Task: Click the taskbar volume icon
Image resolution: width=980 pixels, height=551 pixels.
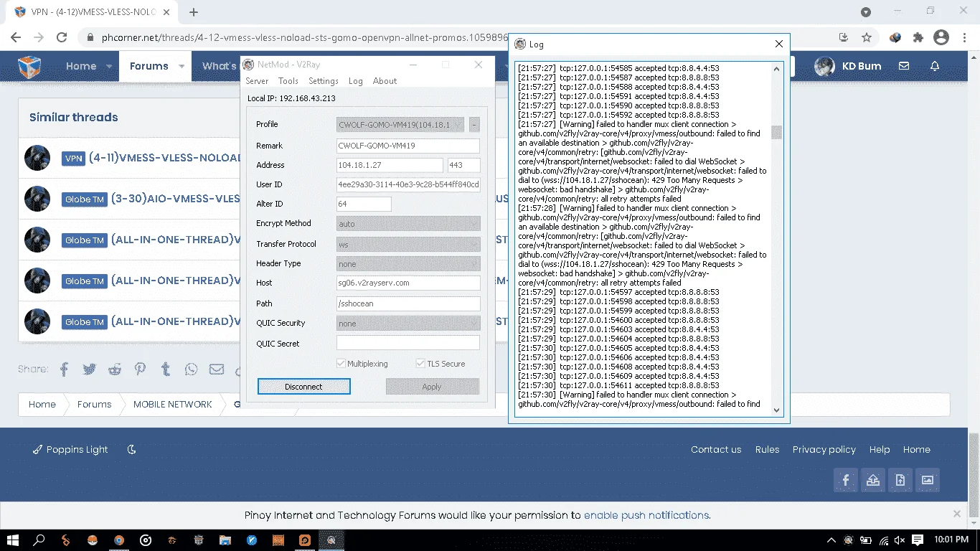Action: (900, 540)
